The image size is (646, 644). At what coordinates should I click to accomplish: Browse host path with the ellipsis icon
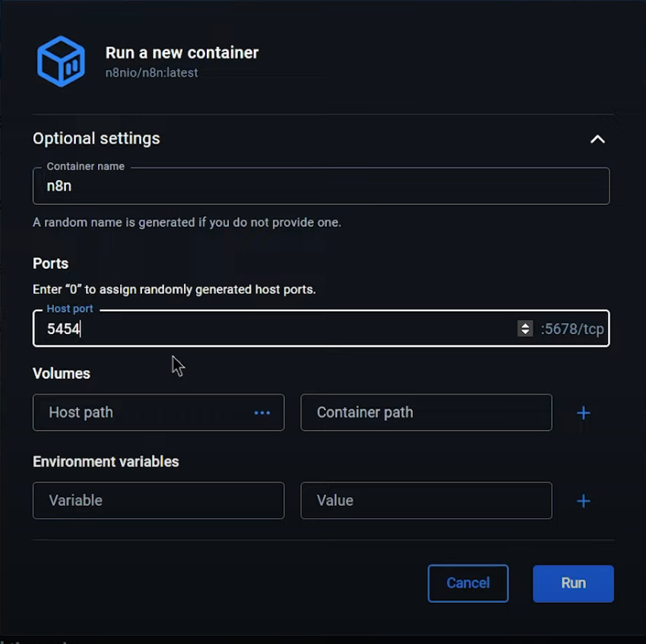click(262, 412)
